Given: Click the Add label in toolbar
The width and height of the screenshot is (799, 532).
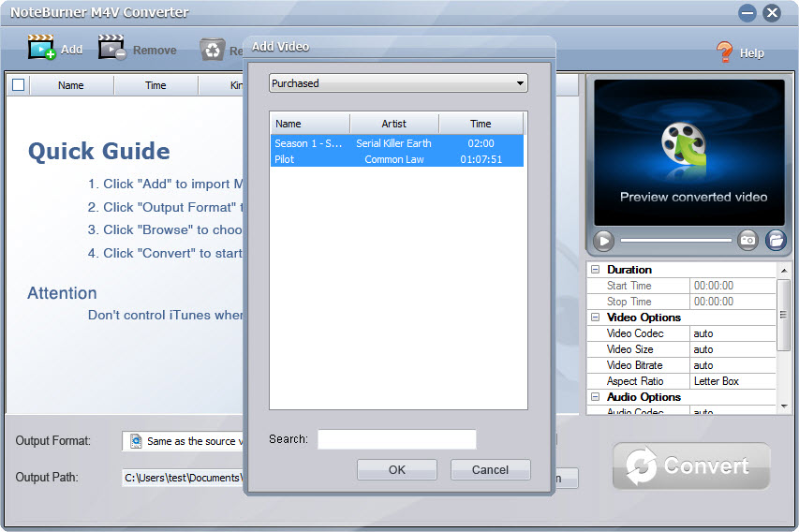Looking at the screenshot, I should 72,50.
